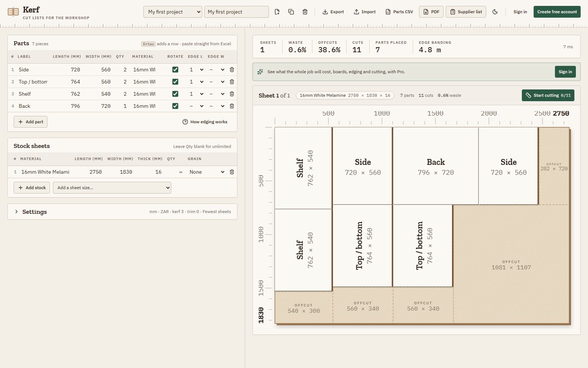The image size is (588, 368).
Task: Toggle dark mode with the moon icon
Action: (x=495, y=12)
